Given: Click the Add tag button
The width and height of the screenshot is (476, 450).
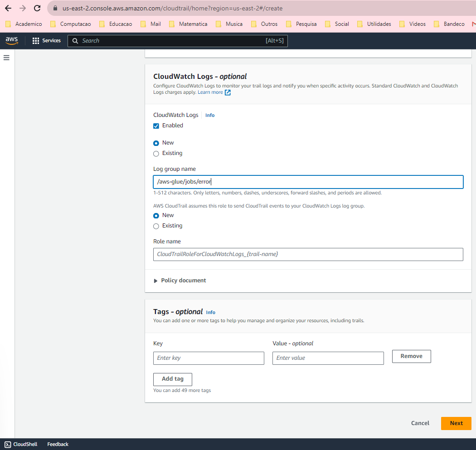Looking at the screenshot, I should point(173,379).
